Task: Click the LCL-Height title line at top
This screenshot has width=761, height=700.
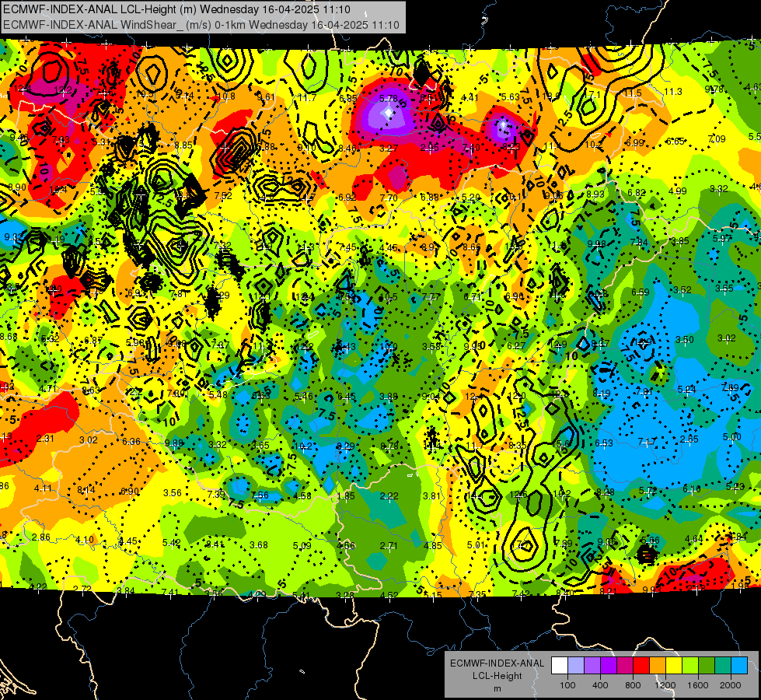Action: coord(176,9)
